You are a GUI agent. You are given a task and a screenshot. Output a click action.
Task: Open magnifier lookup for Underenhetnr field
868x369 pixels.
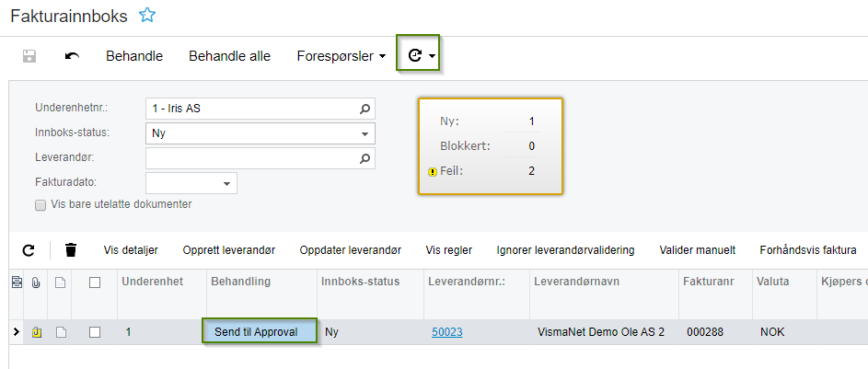coord(365,109)
